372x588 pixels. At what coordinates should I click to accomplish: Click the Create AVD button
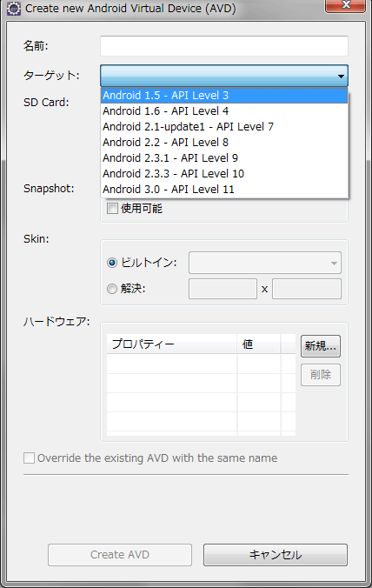(120, 555)
